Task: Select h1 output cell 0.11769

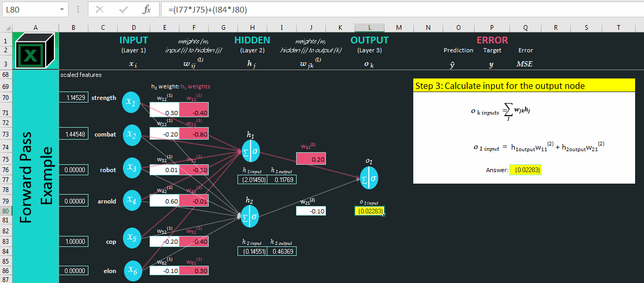Action: 281,179
